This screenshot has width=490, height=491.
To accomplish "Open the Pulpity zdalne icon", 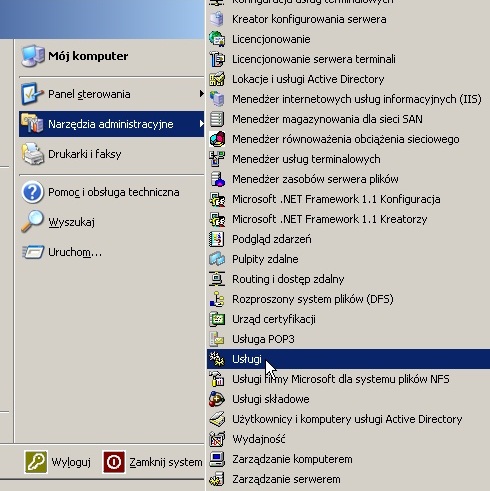I will tap(217, 259).
